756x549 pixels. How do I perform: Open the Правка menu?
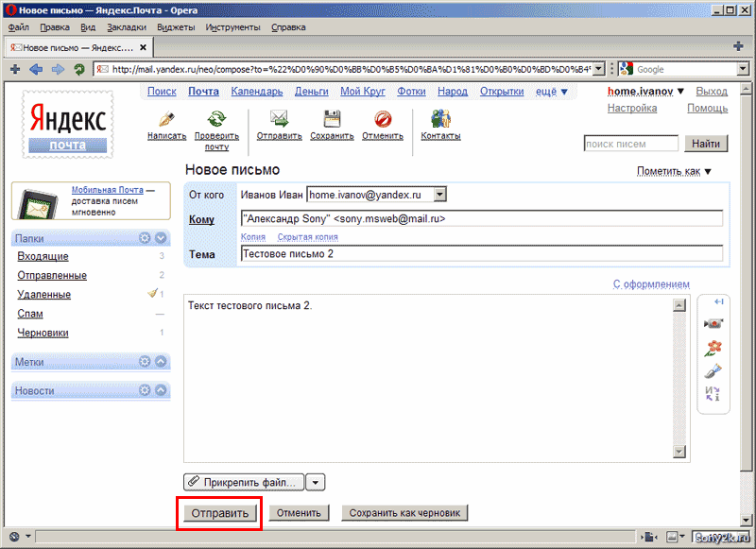(55, 27)
